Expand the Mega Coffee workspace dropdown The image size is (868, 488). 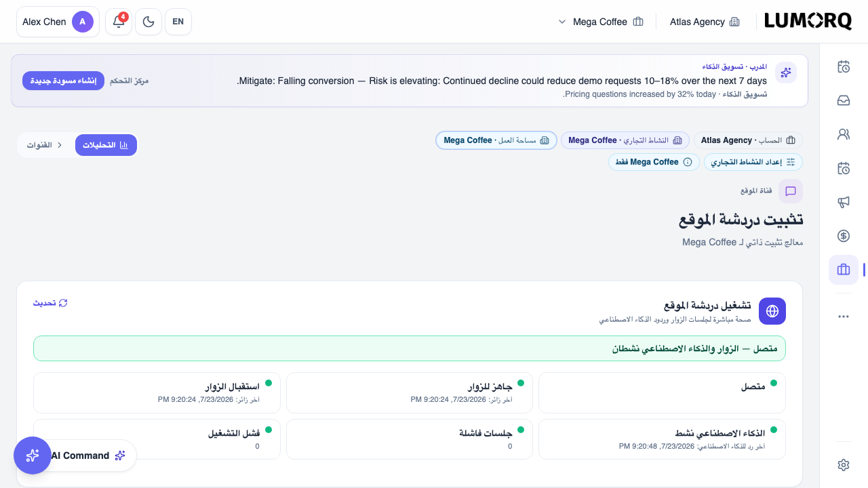coord(601,22)
